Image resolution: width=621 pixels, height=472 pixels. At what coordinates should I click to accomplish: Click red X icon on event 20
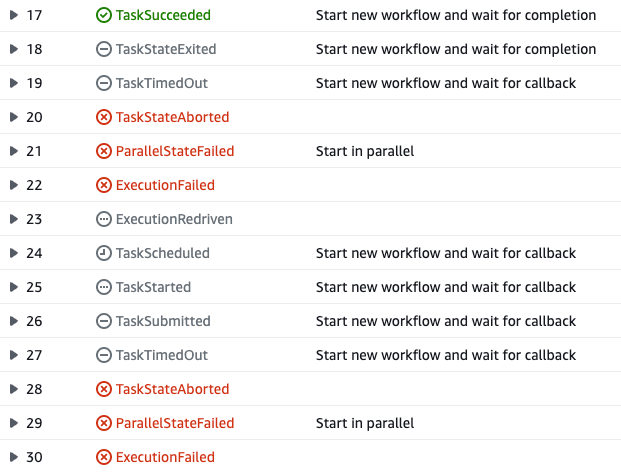(104, 117)
